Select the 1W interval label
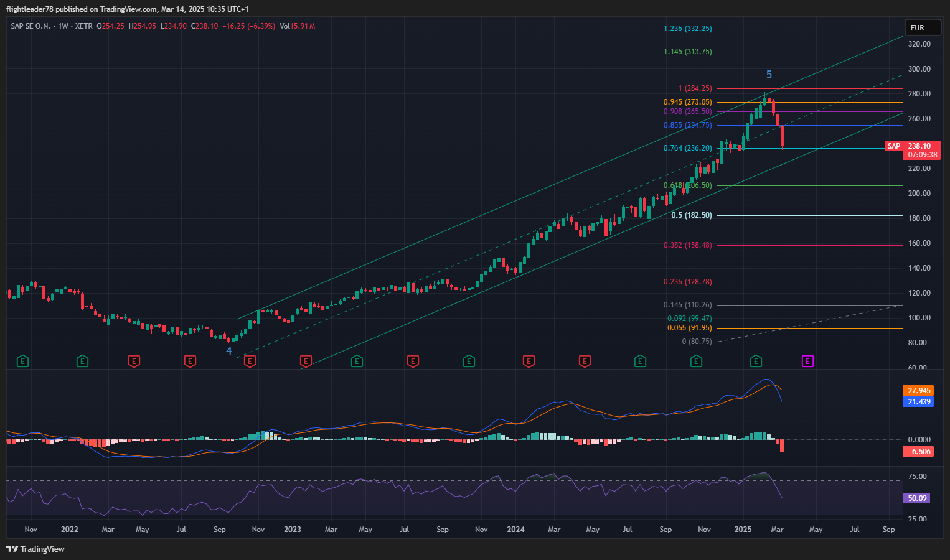950x560 pixels. 63,26
